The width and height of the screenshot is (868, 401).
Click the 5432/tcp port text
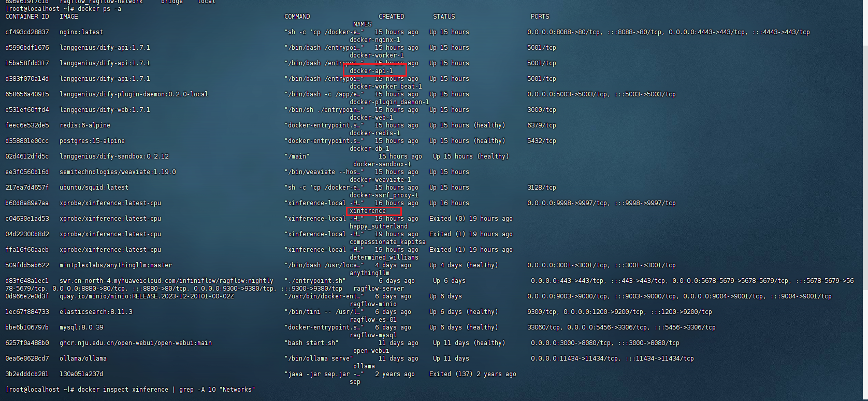(x=542, y=141)
